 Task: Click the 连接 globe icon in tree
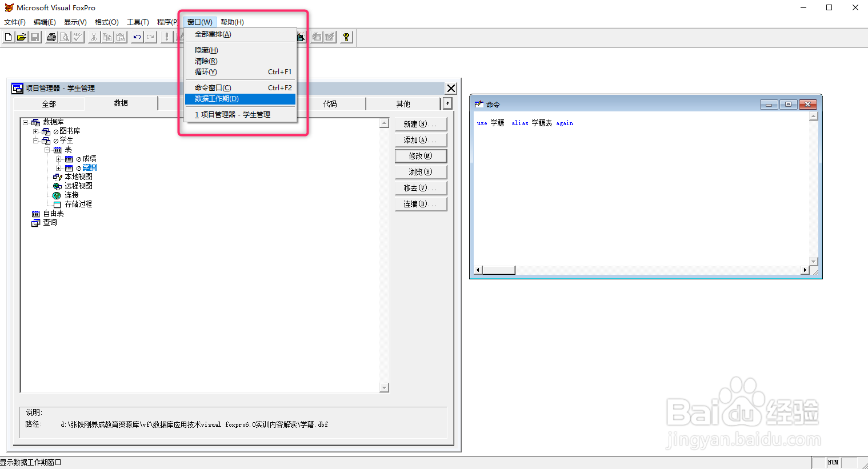click(57, 195)
